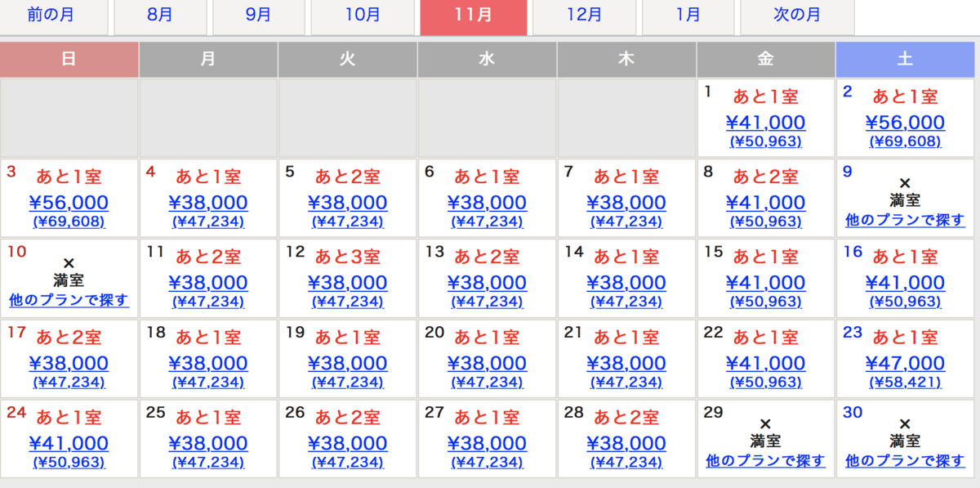The height and width of the screenshot is (488, 980).
Task: Select ¥38,000 rate on November 12
Action: tap(347, 283)
